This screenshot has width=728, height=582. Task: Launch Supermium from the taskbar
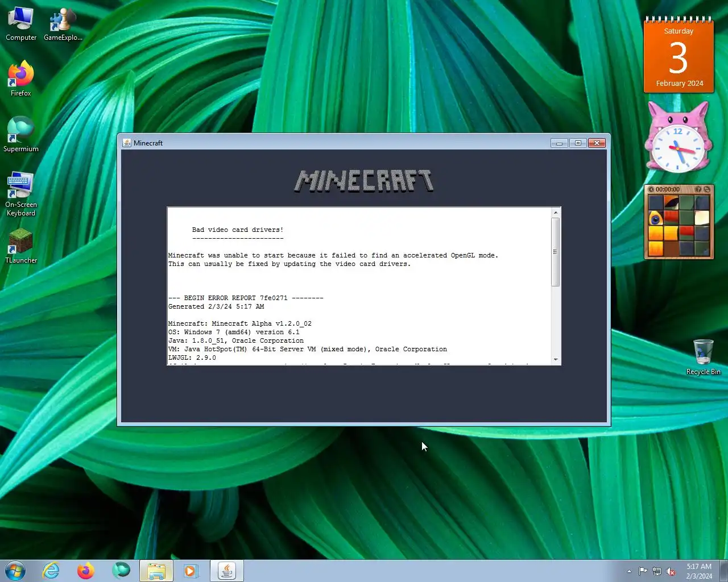[121, 571]
